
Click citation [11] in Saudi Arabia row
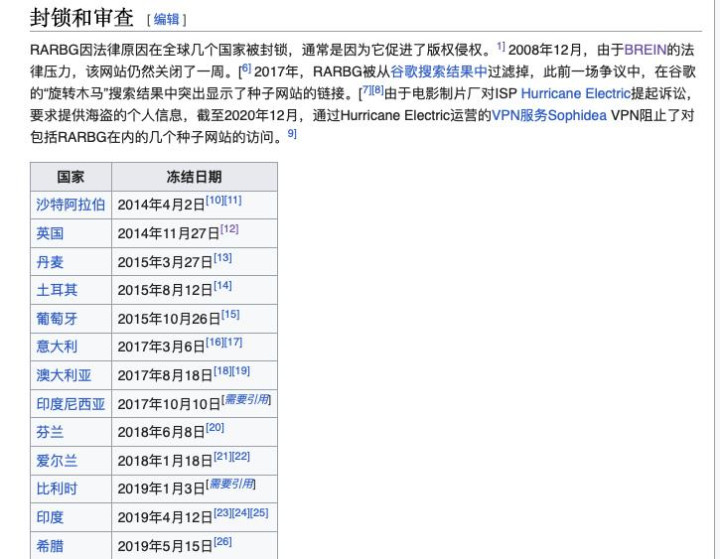click(232, 200)
